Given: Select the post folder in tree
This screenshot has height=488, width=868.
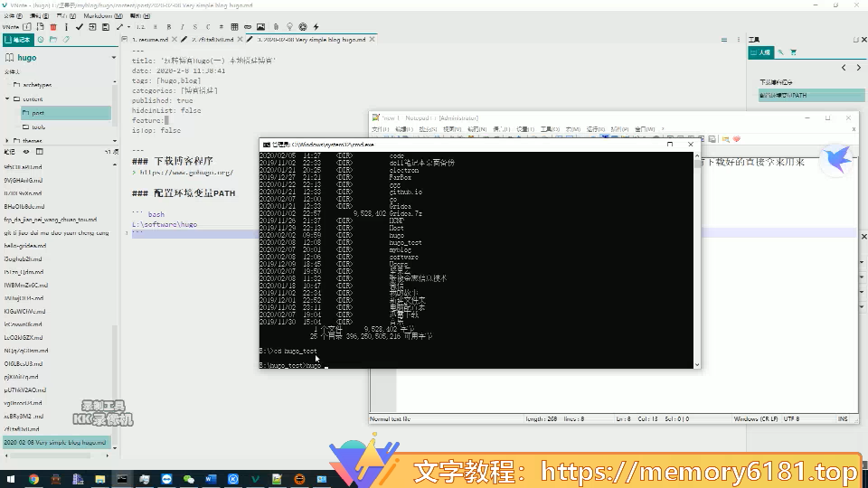Looking at the screenshot, I should 65,113.
